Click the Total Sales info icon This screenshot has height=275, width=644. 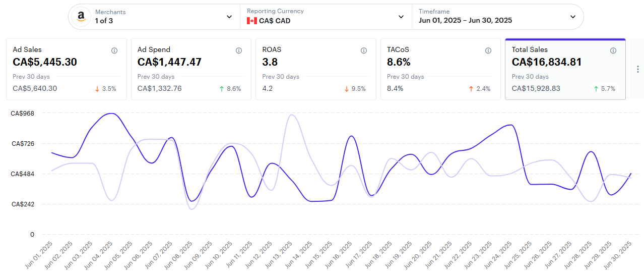(613, 50)
